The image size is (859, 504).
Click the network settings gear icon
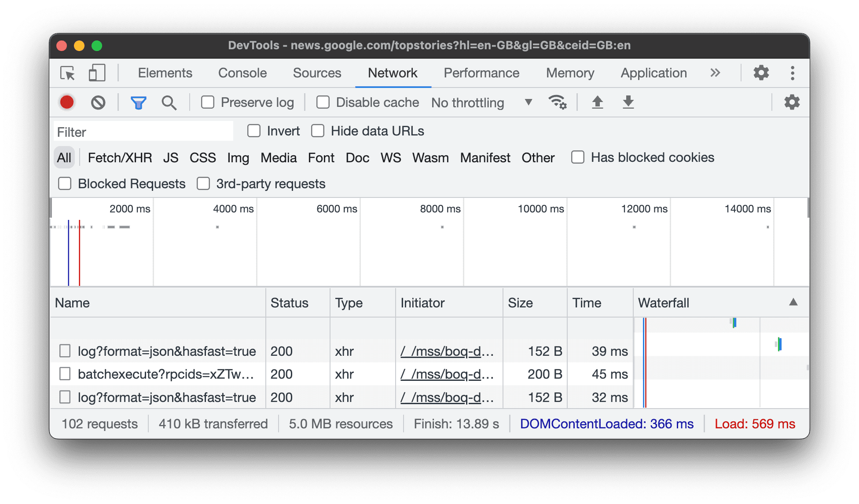click(x=793, y=102)
